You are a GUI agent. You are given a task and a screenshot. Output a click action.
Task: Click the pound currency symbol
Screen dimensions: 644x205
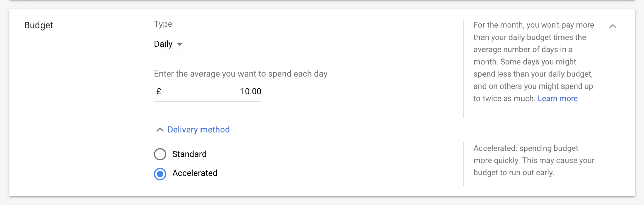(159, 91)
